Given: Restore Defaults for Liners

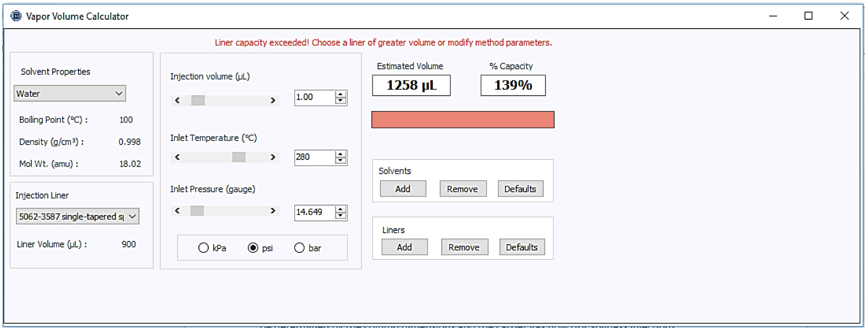Looking at the screenshot, I should click(x=521, y=247).
